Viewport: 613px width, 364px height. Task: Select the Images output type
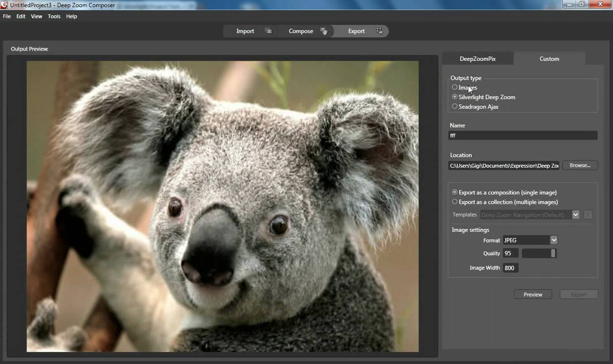point(455,87)
